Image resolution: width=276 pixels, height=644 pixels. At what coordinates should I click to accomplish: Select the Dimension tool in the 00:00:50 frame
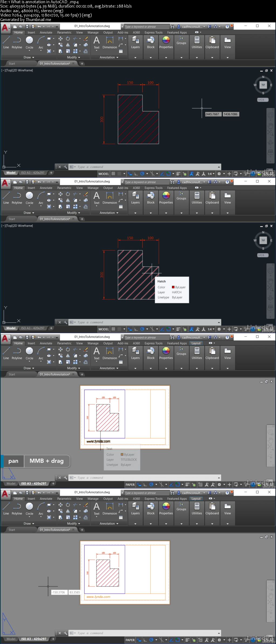pos(110,198)
